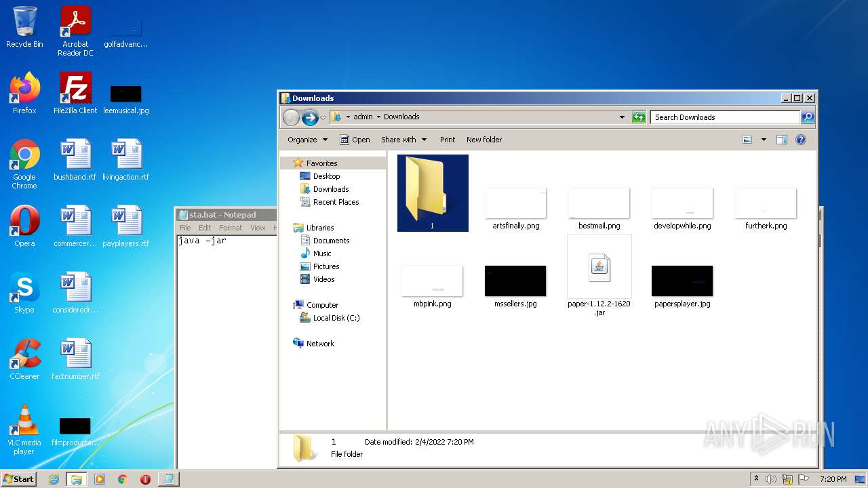This screenshot has height=488, width=868.
Task: Select Pictures library
Action: pos(326,266)
